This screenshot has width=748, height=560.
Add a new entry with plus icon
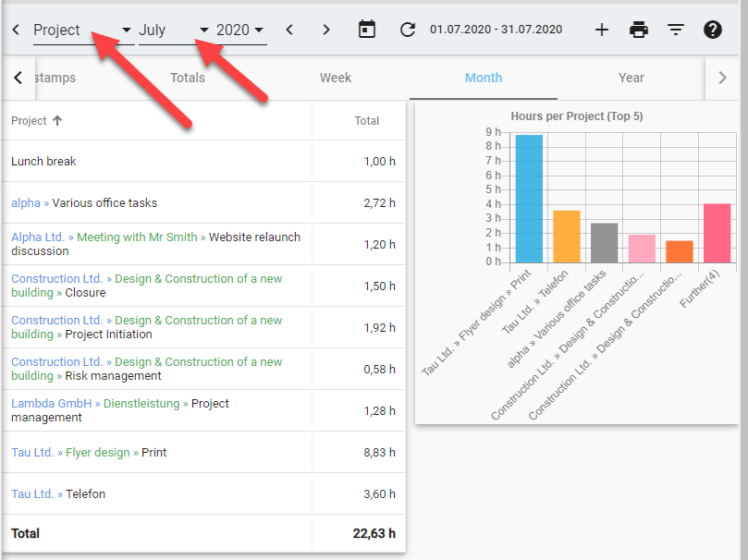tap(601, 30)
